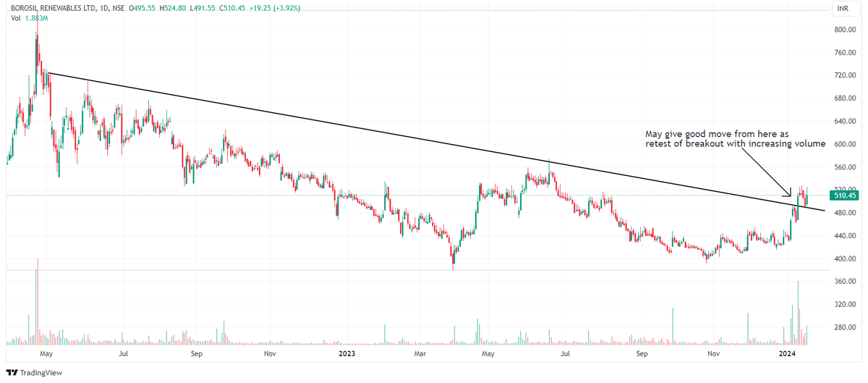Click the 320.00 price axis label

tap(844, 305)
